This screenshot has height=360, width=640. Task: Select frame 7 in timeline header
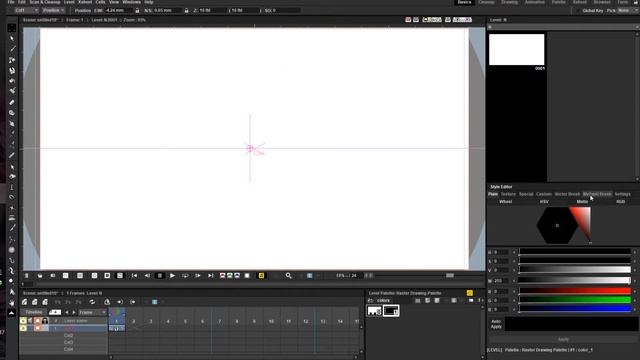220,322
